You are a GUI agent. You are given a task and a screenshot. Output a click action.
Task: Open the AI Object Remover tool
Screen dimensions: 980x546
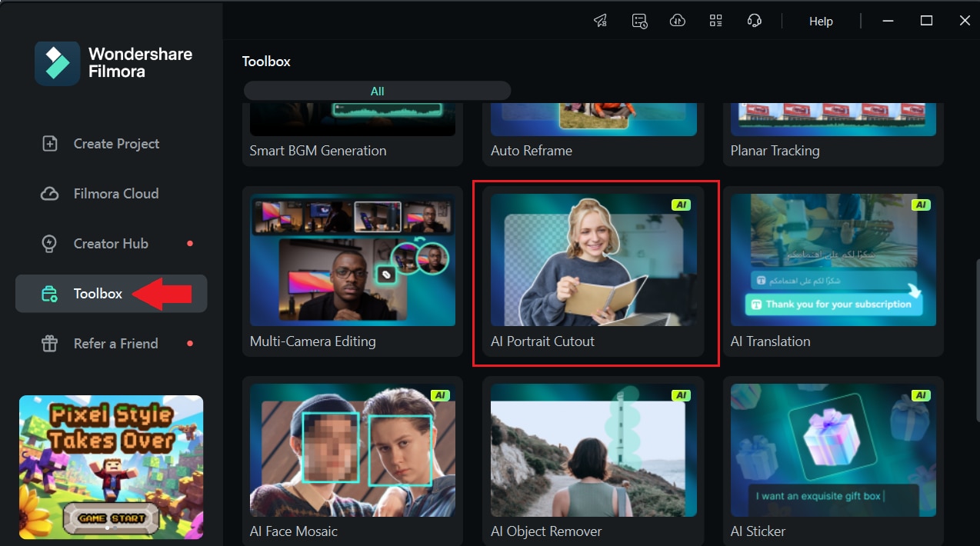593,461
